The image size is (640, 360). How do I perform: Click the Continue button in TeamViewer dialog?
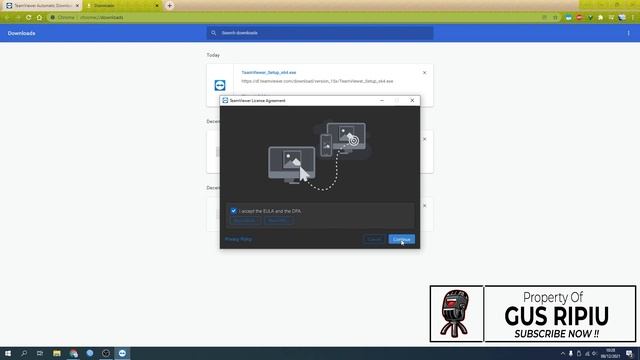(x=402, y=239)
